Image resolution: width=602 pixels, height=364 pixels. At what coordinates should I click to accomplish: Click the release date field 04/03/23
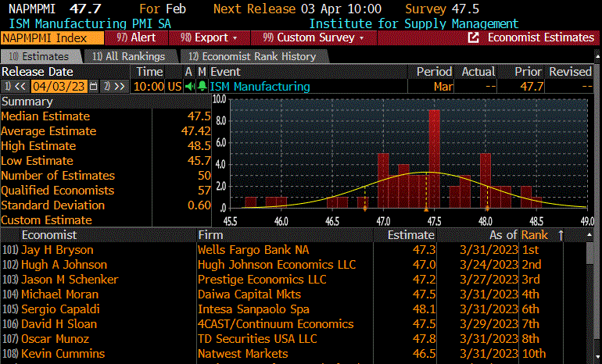59,86
